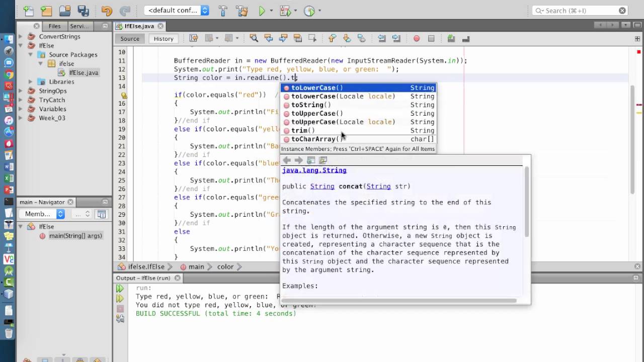The image size is (644, 362).
Task: Click Next Bookmark icon
Action: (x=347, y=38)
